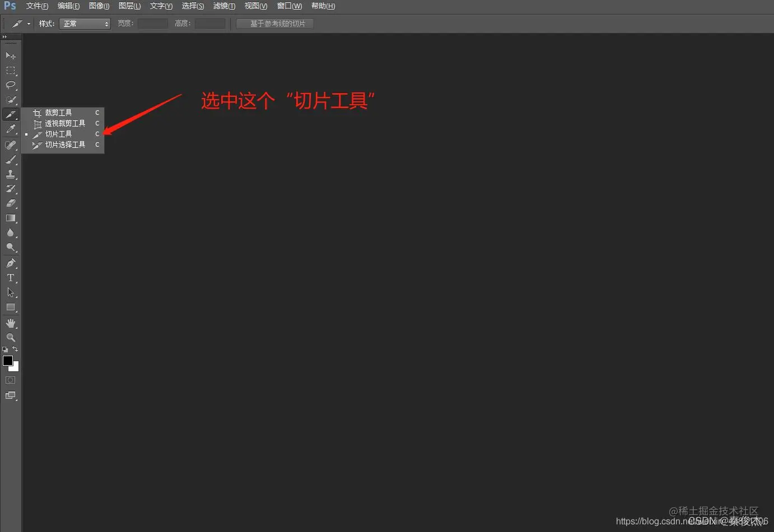Click the 宽度 input field

(x=152, y=24)
